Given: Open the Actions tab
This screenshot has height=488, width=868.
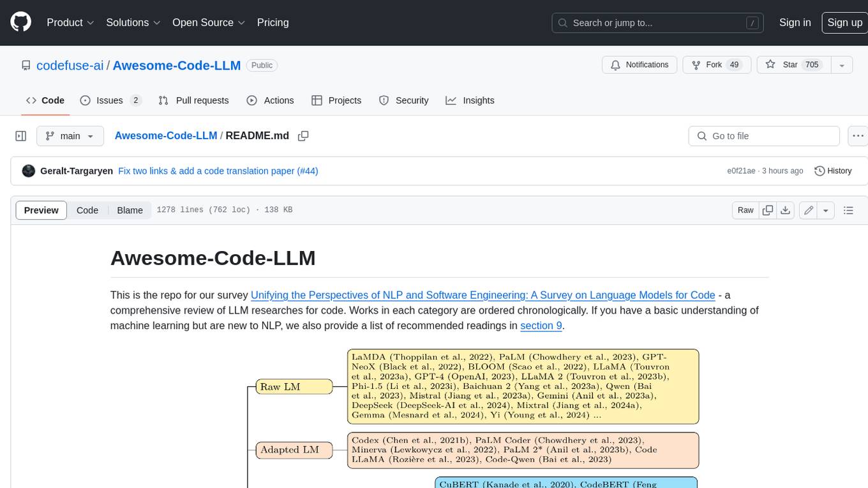Looking at the screenshot, I should (270, 100).
